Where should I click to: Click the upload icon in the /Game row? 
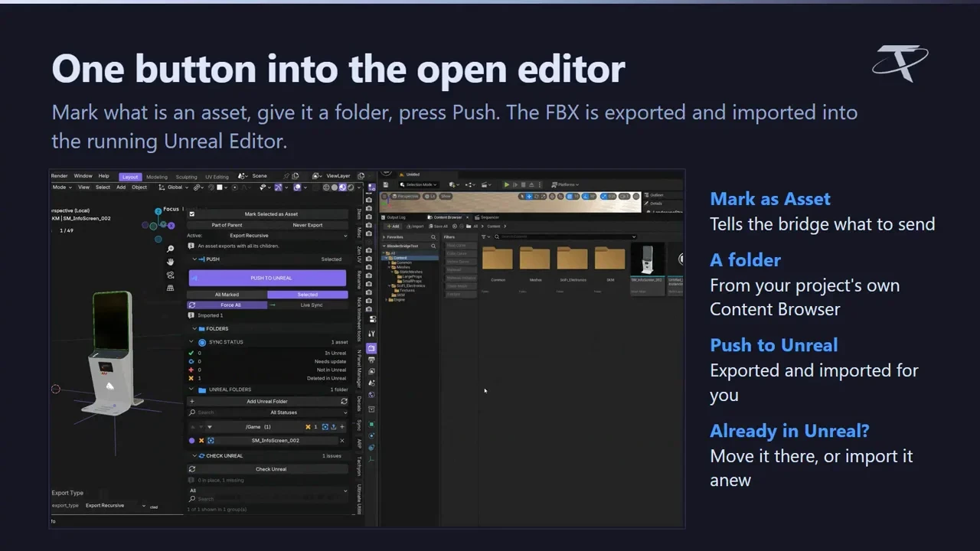(x=334, y=427)
